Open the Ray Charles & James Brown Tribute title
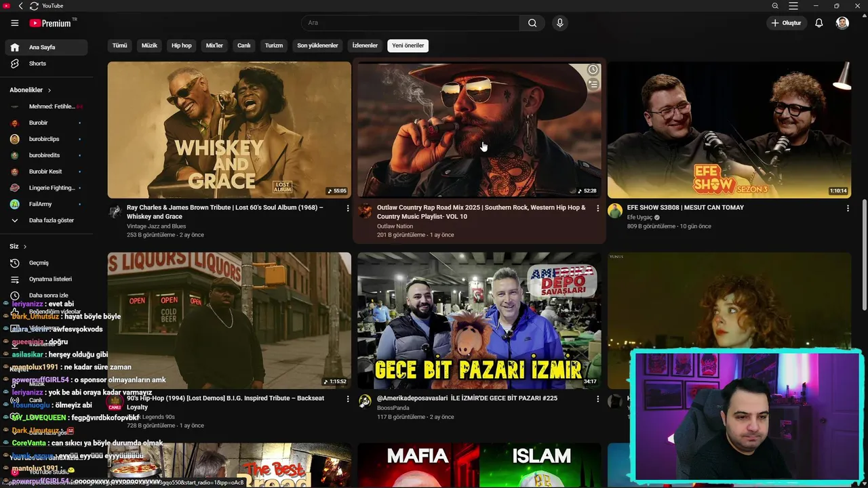Viewport: 868px width, 488px height. [x=225, y=211]
